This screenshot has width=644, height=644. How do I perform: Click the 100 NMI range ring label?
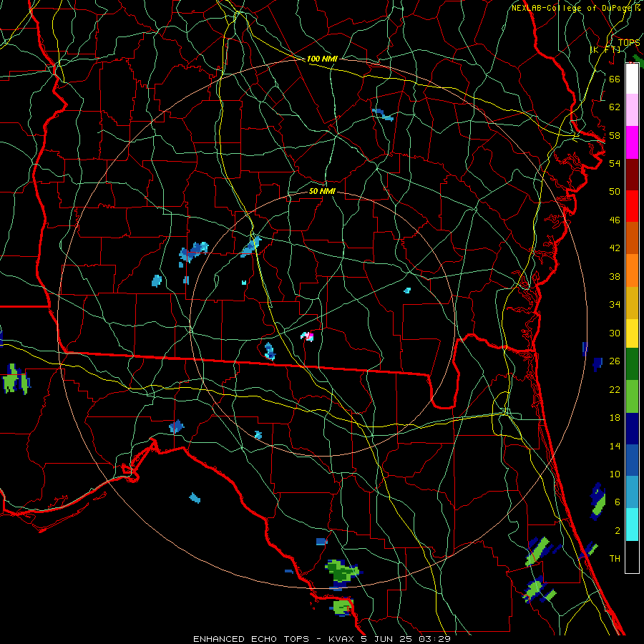click(x=322, y=59)
